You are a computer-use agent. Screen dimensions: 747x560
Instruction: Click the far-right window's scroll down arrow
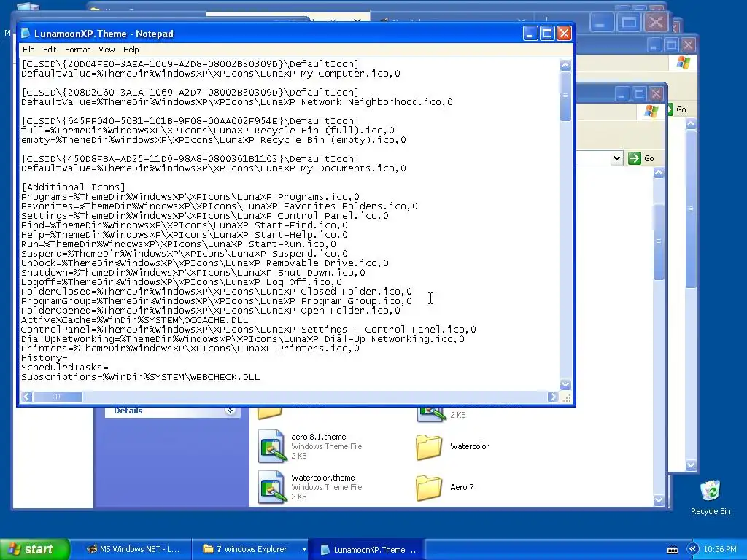pos(692,464)
